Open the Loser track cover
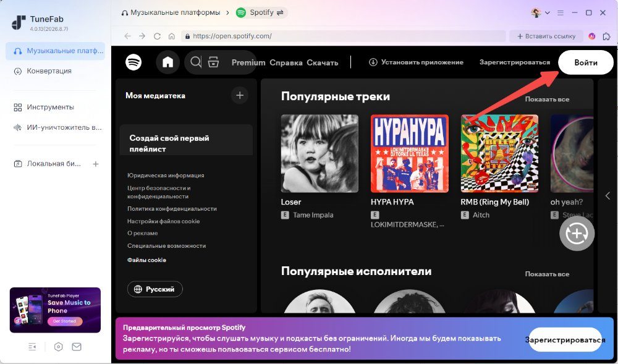The height and width of the screenshot is (364, 618). pyautogui.click(x=320, y=153)
